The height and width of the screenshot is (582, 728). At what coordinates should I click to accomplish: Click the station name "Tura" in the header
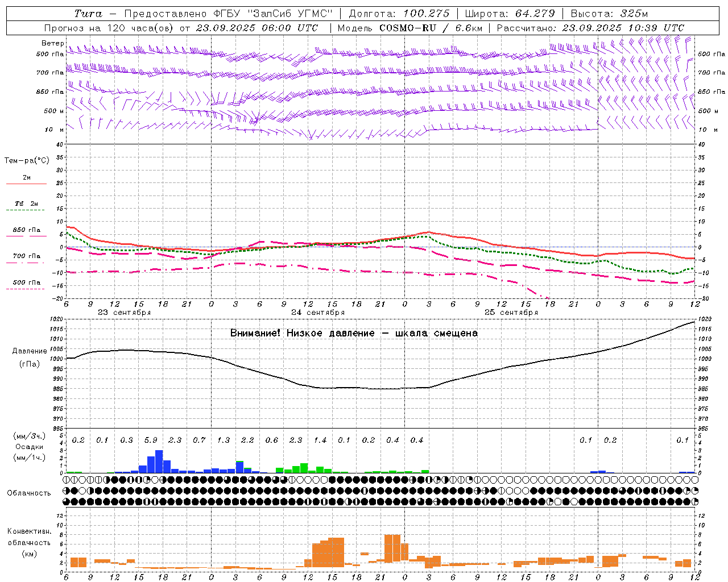[x=88, y=14]
